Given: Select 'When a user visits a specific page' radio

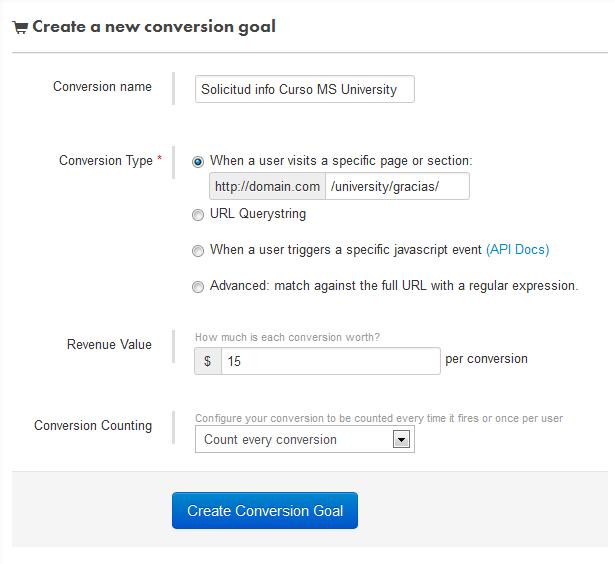Looking at the screenshot, I should (198, 162).
